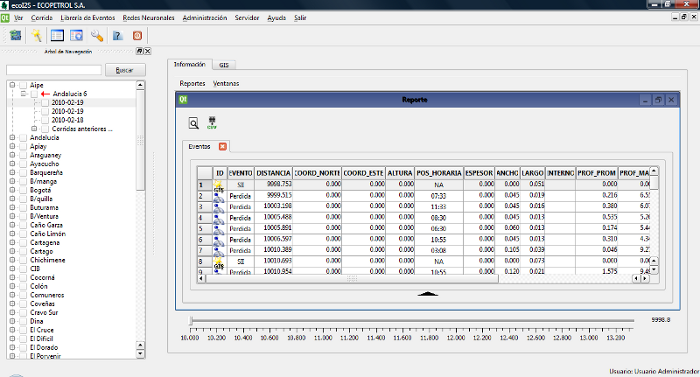Viewport: 700px width, 377px height.
Task: Click the distance slider handle
Action: pos(191,320)
